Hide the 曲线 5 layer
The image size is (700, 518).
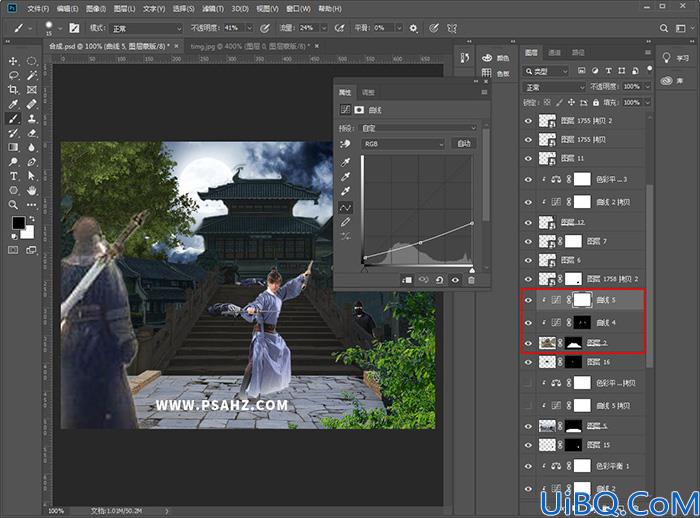pos(528,300)
